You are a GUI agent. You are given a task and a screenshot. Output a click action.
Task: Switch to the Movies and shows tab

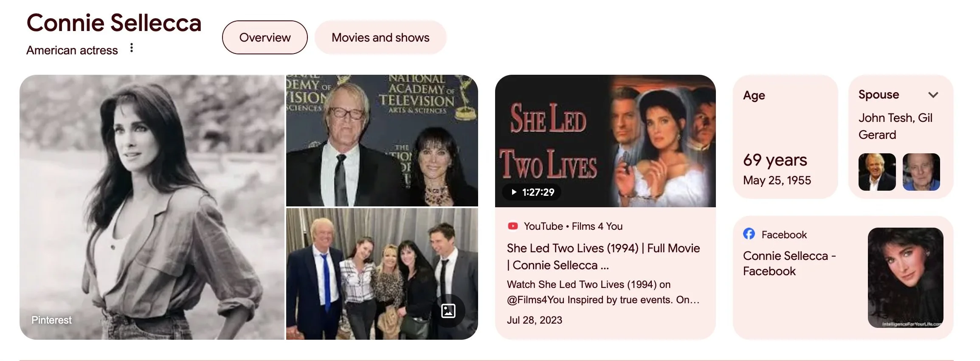[x=380, y=37]
